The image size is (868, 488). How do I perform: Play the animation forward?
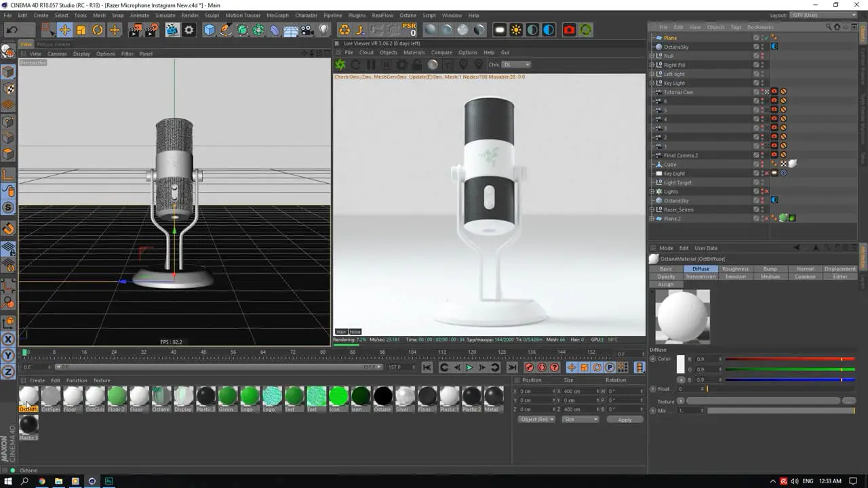[x=469, y=367]
